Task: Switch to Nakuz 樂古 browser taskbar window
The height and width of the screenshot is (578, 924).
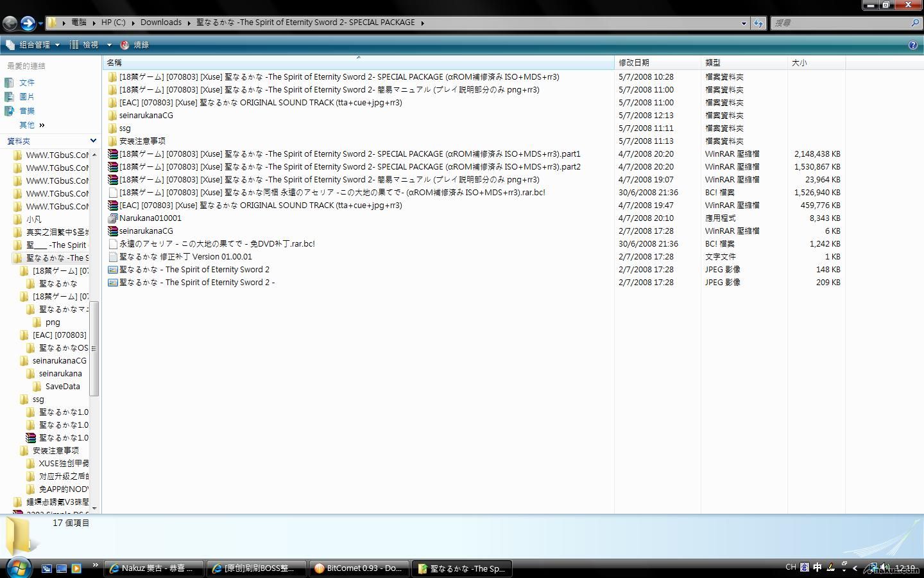Action: [x=153, y=568]
